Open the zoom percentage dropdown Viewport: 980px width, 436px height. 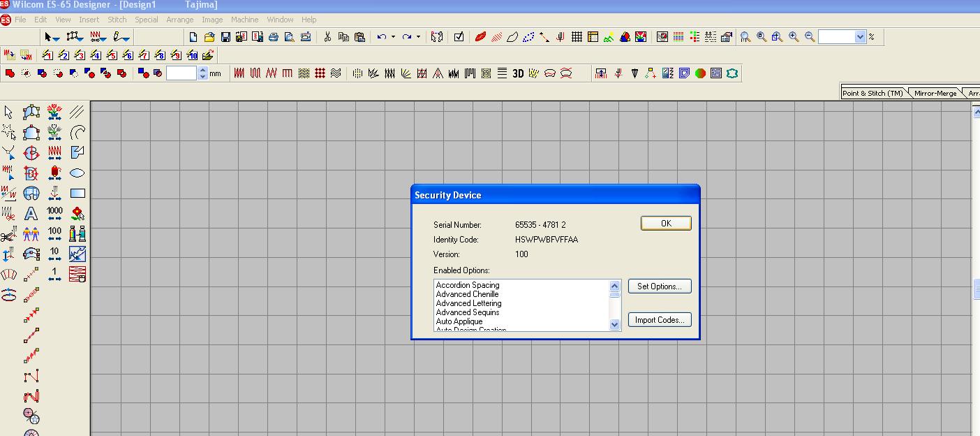(x=860, y=37)
